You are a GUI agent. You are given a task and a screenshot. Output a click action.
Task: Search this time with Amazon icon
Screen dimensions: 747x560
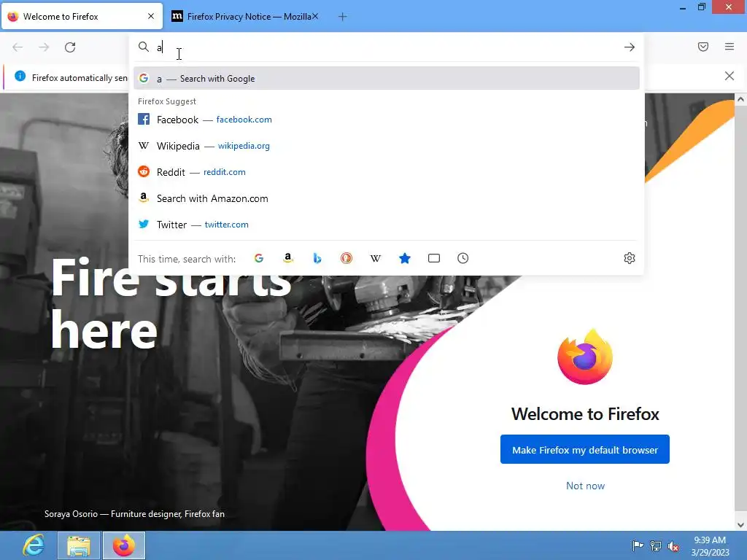[287, 258]
